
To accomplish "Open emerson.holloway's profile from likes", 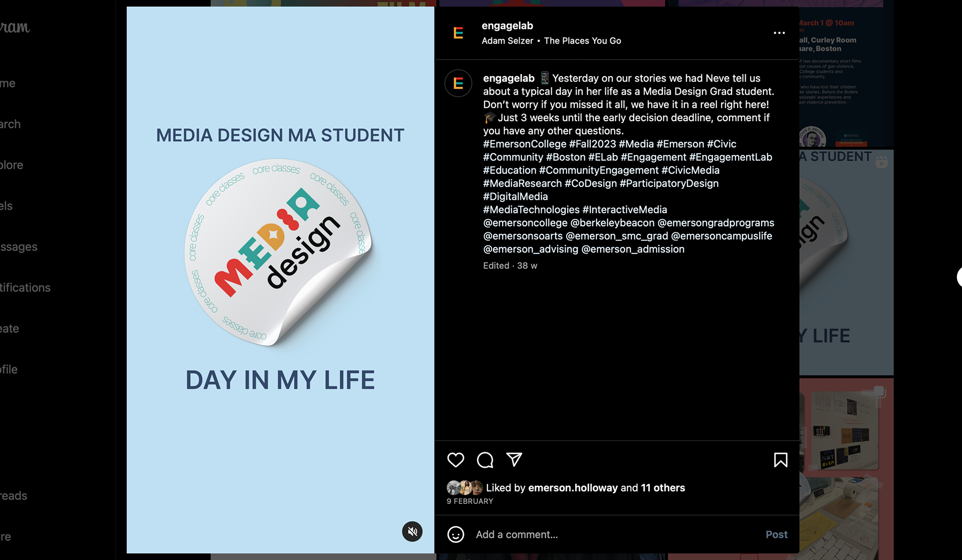I will pos(573,488).
